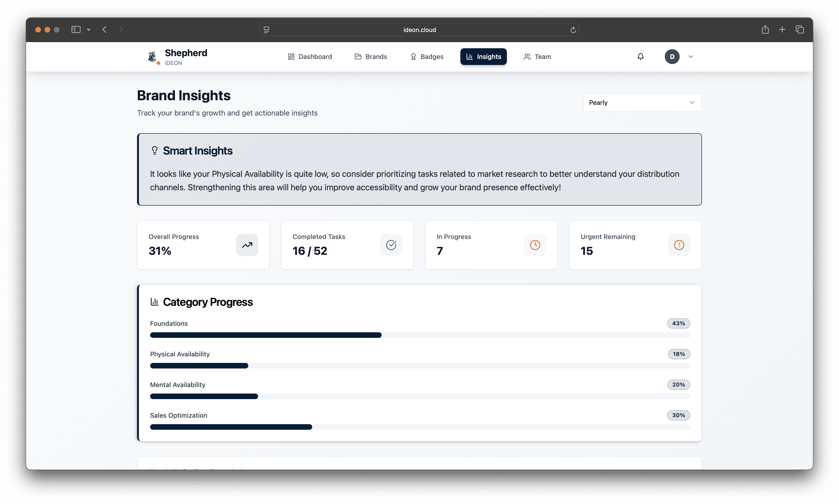Click the ideon.cloud address bar
This screenshot has height=504, width=839.
point(419,30)
